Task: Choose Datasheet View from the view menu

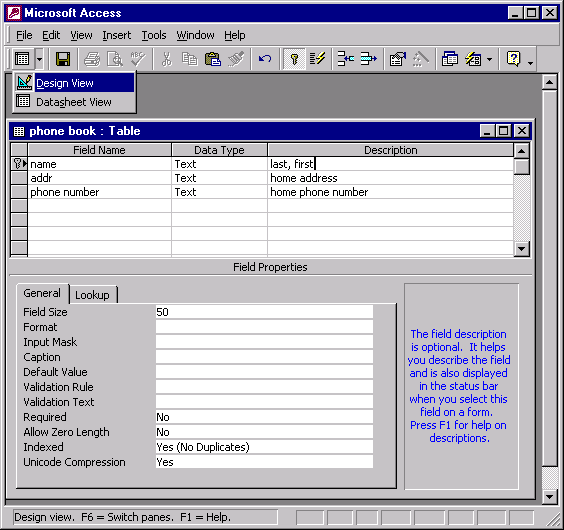Action: tap(74, 102)
